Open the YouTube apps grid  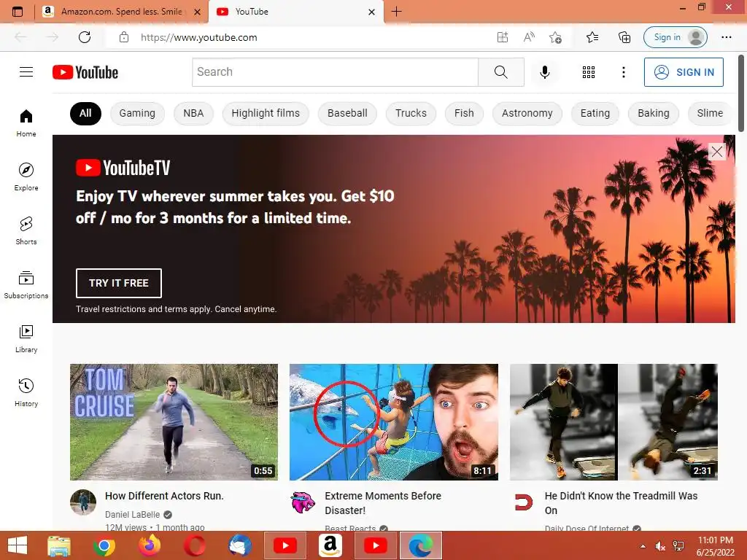pyautogui.click(x=589, y=72)
